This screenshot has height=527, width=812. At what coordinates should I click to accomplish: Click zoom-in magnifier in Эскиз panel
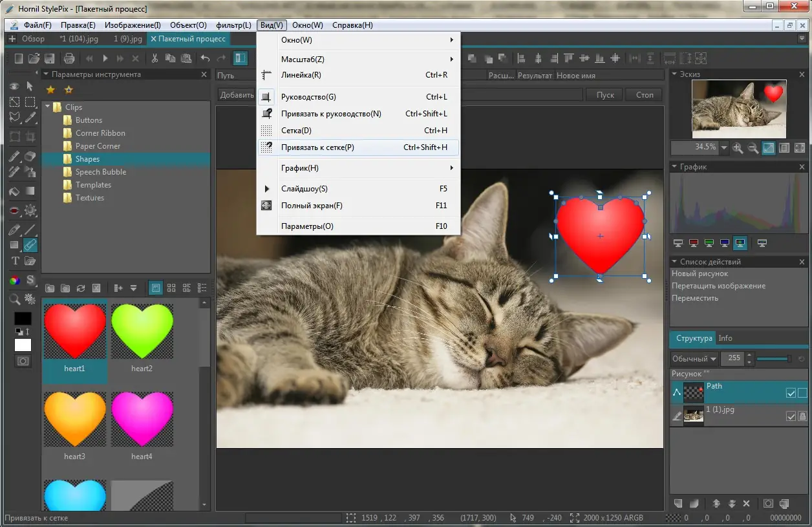click(738, 148)
